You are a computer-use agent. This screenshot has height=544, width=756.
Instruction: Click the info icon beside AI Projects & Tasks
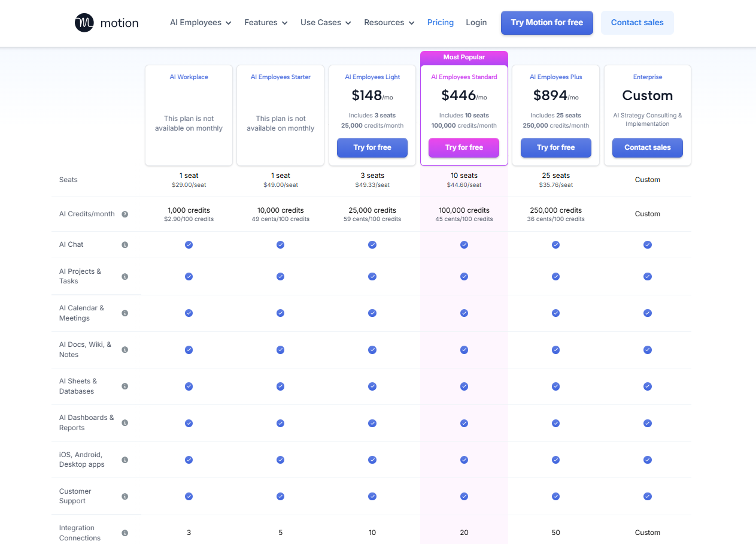pos(125,276)
